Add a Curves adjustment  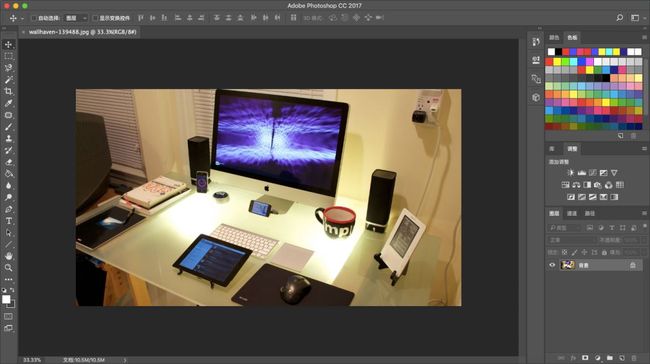tap(592, 172)
